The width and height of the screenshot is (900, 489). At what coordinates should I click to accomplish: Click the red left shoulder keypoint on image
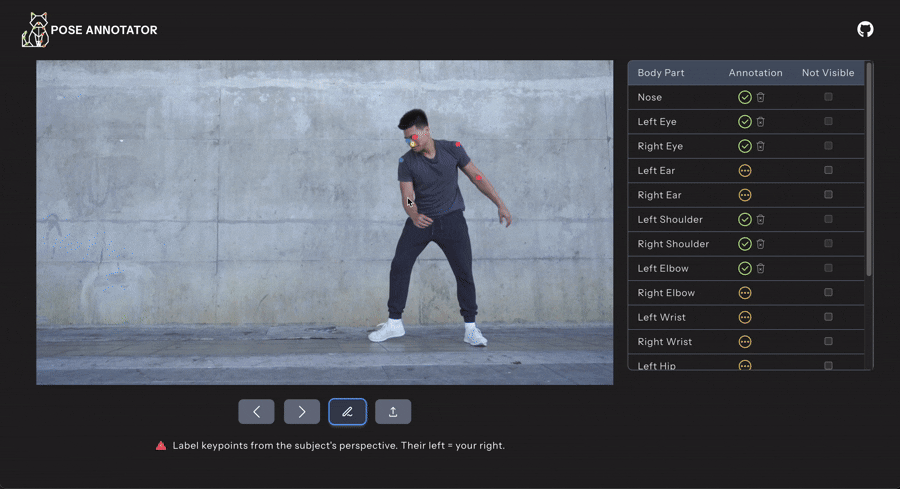coord(457,145)
